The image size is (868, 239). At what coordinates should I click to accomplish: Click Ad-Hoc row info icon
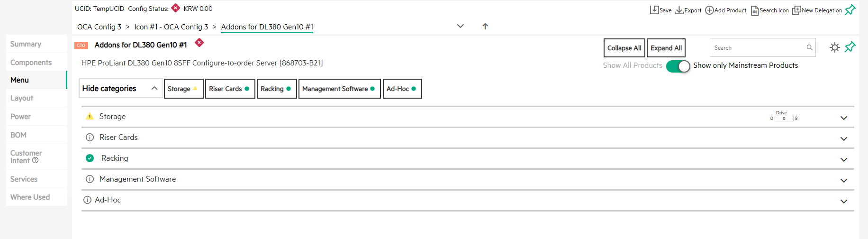pos(87,200)
